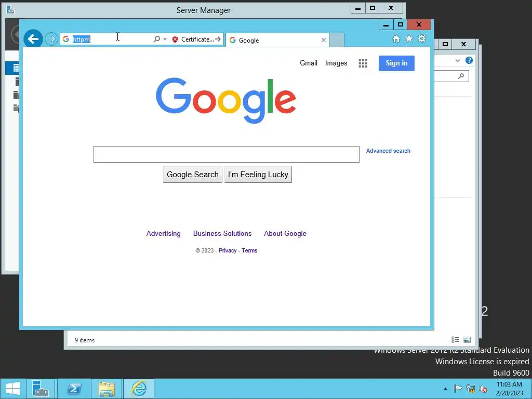Open the Internet Explorer Home icon
Image resolution: width=532 pixels, height=399 pixels.
pos(396,38)
